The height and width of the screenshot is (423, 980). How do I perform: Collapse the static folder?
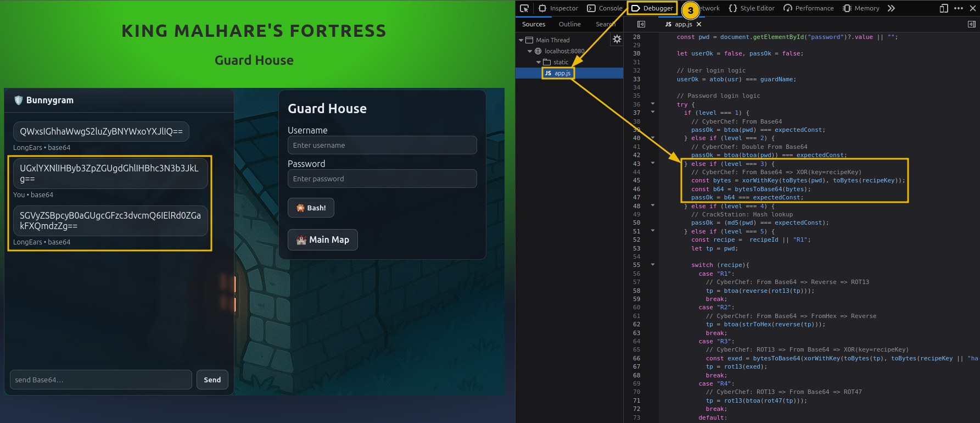pyautogui.click(x=539, y=62)
